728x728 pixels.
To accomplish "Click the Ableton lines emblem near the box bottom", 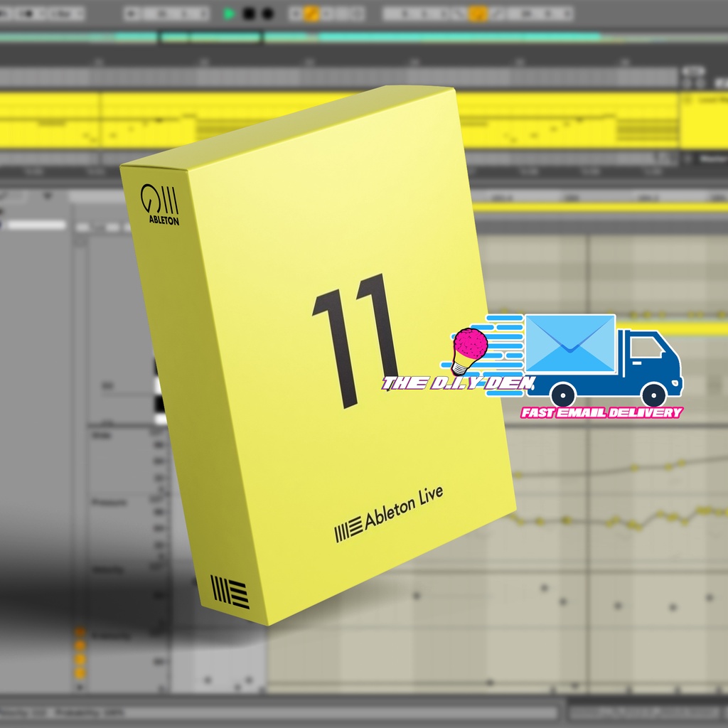I will coord(229,591).
